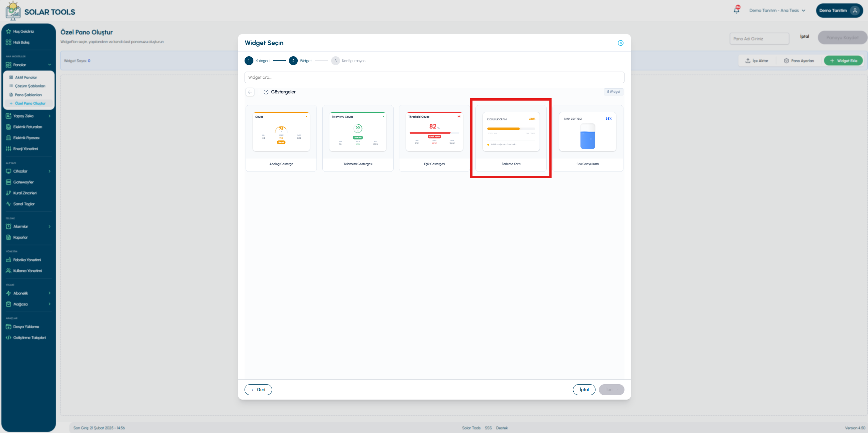
Task: Click the Solar Tools logo
Action: pyautogui.click(x=40, y=11)
